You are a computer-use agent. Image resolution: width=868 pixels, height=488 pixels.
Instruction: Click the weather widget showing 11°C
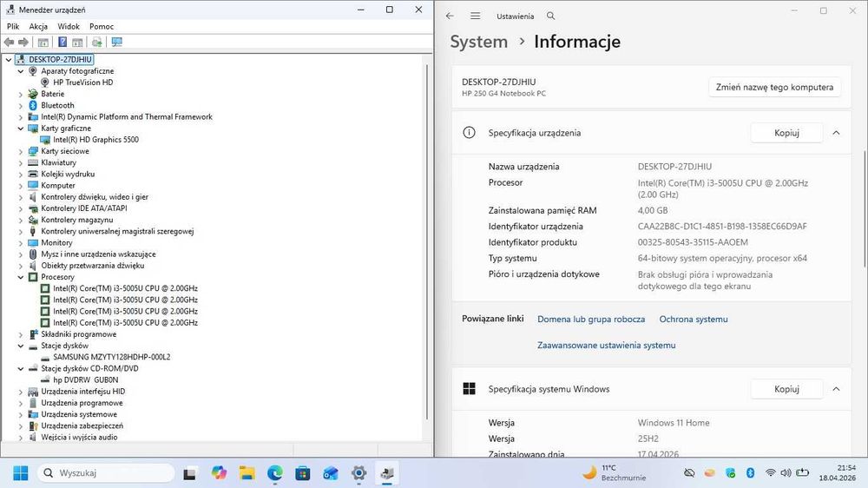point(614,472)
